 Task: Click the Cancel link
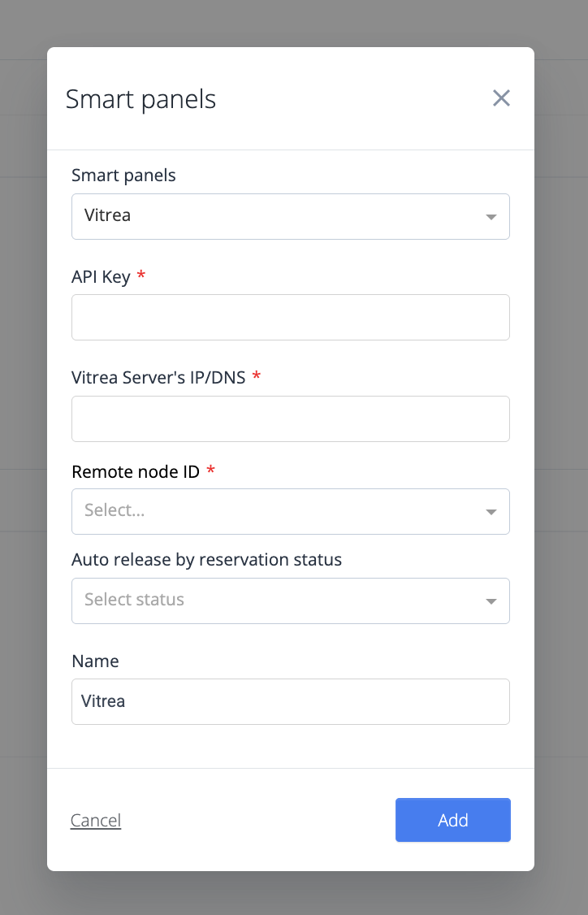point(95,820)
